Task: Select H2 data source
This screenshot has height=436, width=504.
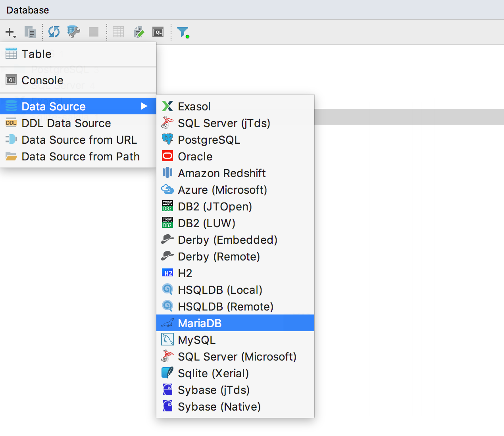Action: 235,273
